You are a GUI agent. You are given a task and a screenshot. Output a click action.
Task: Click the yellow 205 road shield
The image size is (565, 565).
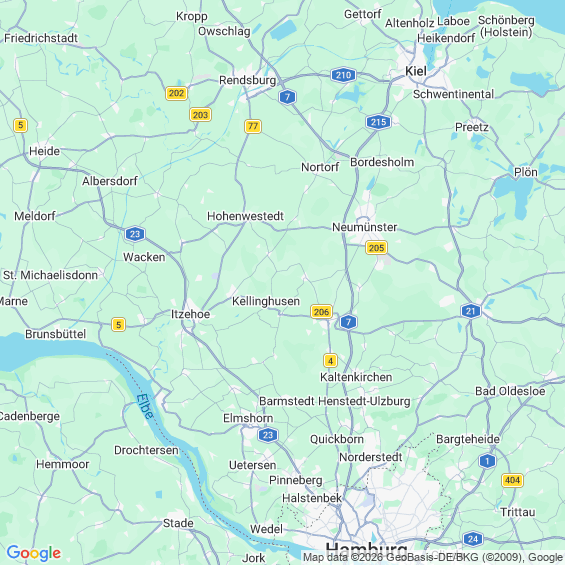point(376,248)
